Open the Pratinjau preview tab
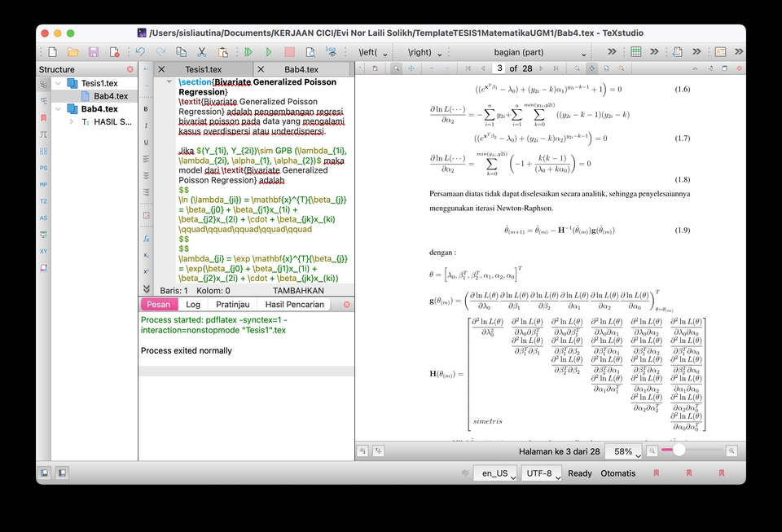The width and height of the screenshot is (782, 532). (x=232, y=304)
